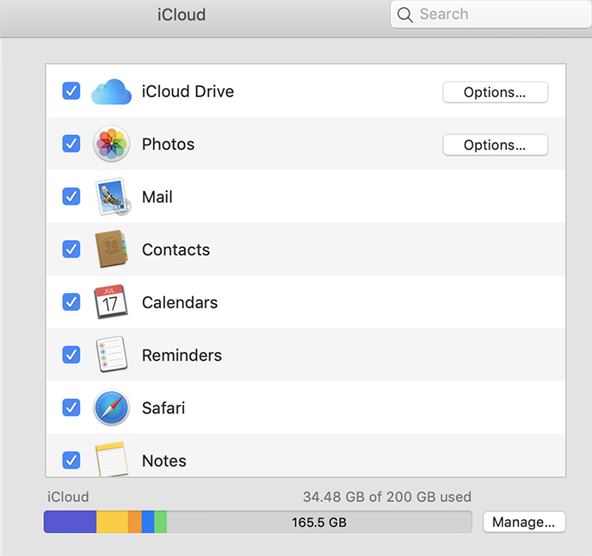Click the Calendars icon showing 17
The image size is (592, 556).
(x=110, y=302)
